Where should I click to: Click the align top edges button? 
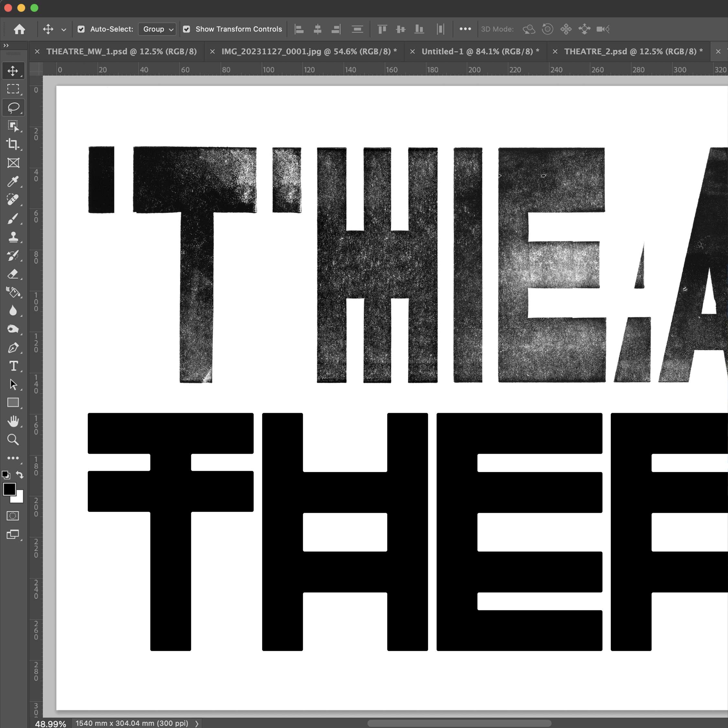coord(382,29)
